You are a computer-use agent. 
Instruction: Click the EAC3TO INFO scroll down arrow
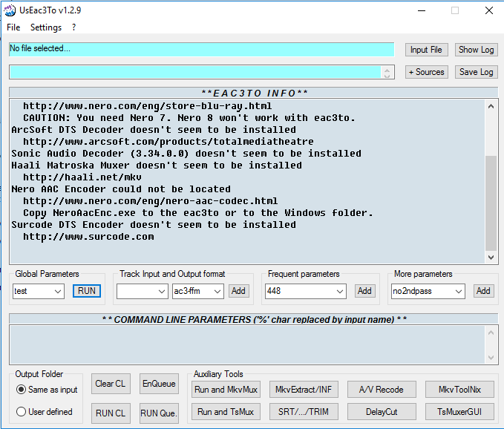[x=491, y=257]
